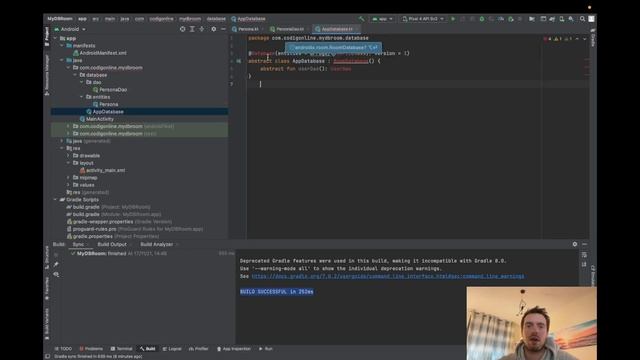Click MyDBRoom breadcrumb in navigation bar
Viewport: 640px width, 360px height.
60,19
